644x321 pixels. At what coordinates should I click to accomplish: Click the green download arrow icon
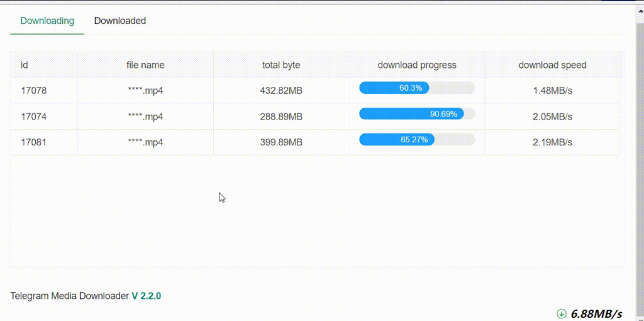pyautogui.click(x=561, y=313)
